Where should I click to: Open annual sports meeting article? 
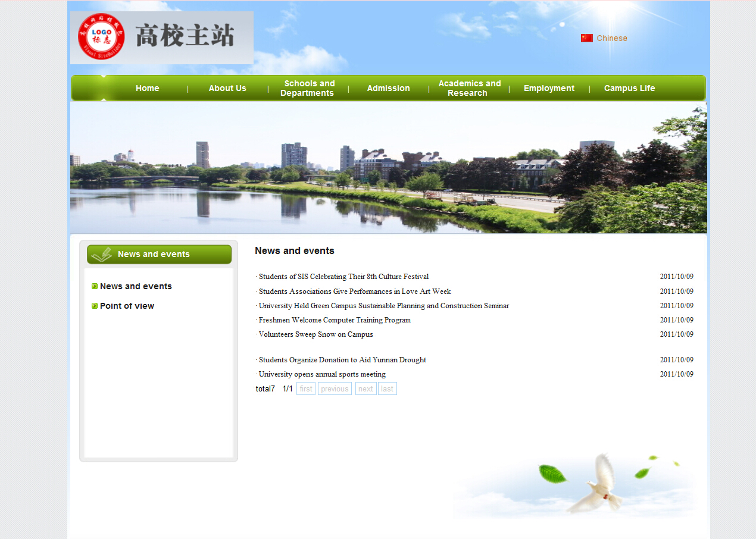322,374
